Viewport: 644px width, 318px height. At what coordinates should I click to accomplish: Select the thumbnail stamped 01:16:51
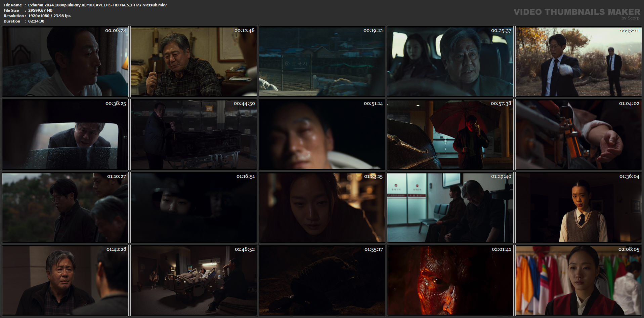[x=194, y=207]
